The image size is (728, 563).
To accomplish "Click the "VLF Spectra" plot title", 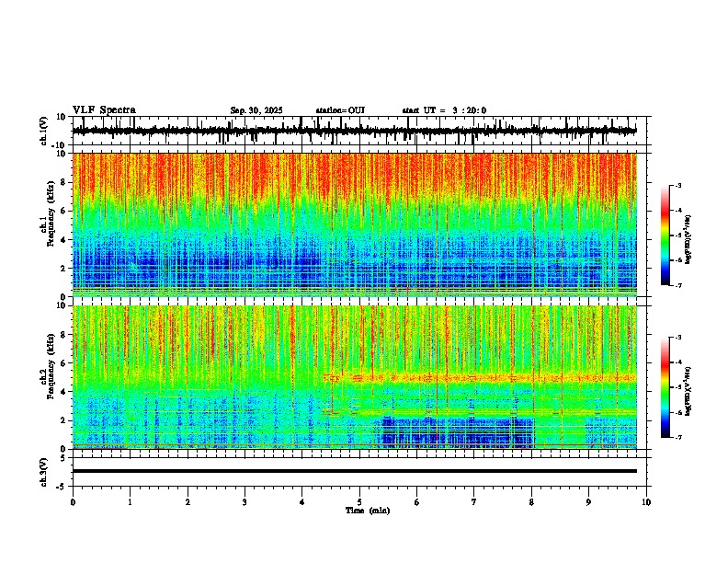I will (104, 110).
